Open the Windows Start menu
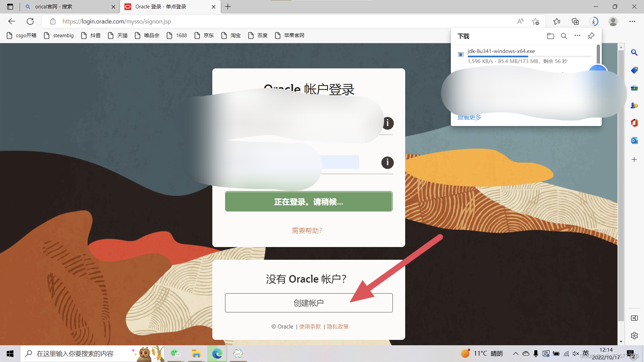Screen dimensions: 644x362 click(x=10, y=354)
